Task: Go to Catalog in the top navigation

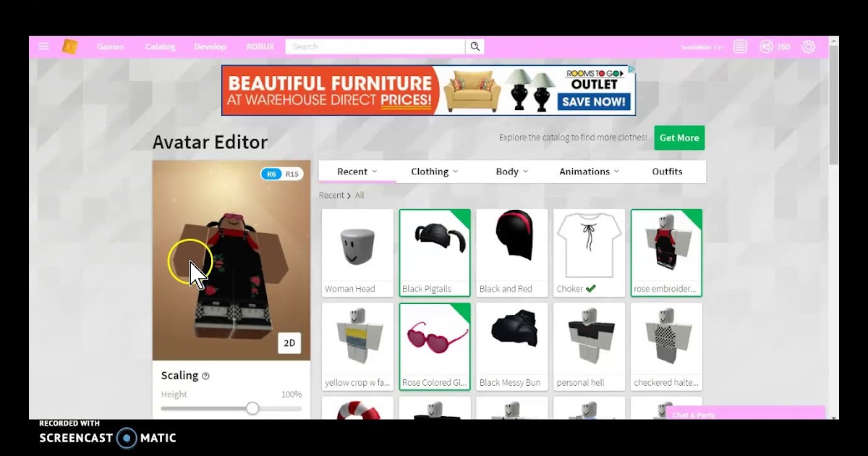Action: 160,46
